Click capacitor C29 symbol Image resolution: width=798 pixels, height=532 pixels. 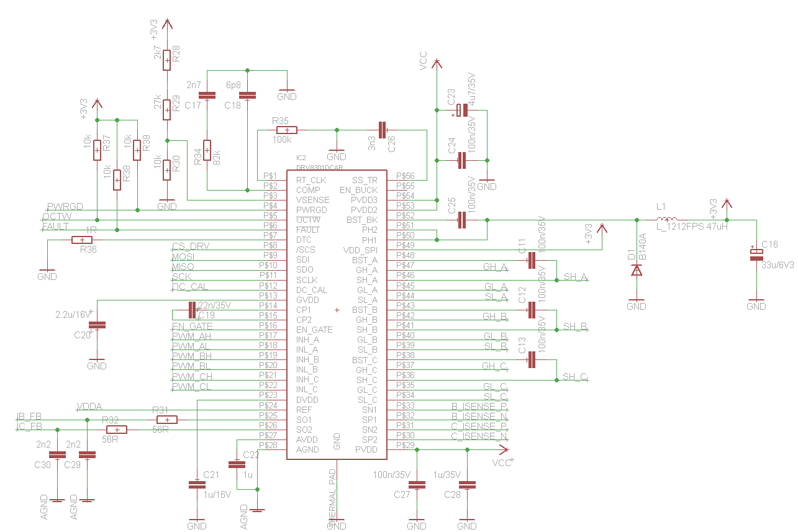[88, 454]
